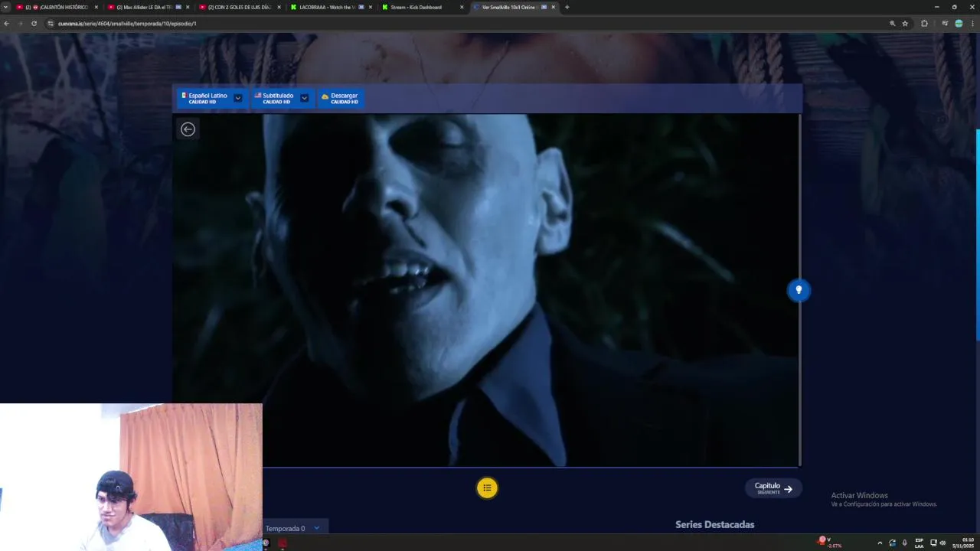Switch to the CON 2 GOLES DE LUIS DÍAZ tab
Image resolution: width=980 pixels, height=551 pixels.
click(240, 7)
